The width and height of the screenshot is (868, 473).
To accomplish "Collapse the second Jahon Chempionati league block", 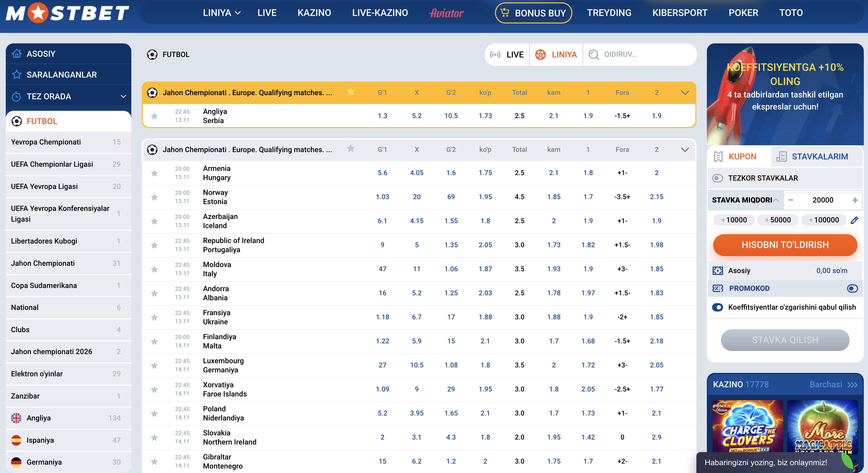I will tap(685, 149).
